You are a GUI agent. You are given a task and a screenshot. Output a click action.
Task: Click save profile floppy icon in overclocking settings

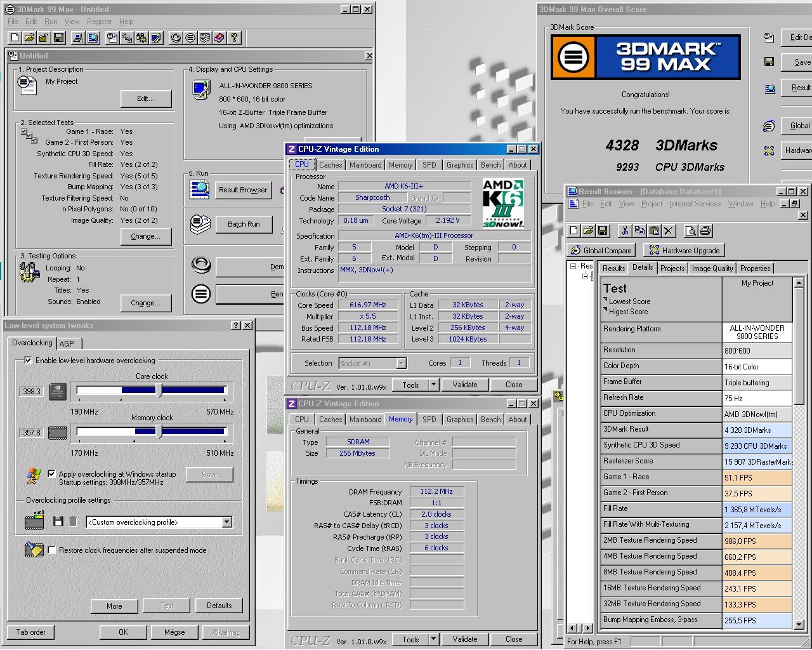[x=58, y=522]
